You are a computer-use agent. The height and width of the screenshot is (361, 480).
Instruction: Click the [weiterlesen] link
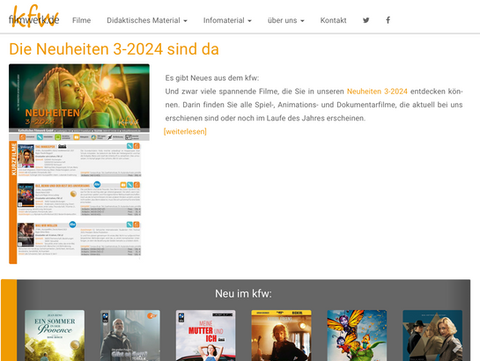click(x=185, y=131)
